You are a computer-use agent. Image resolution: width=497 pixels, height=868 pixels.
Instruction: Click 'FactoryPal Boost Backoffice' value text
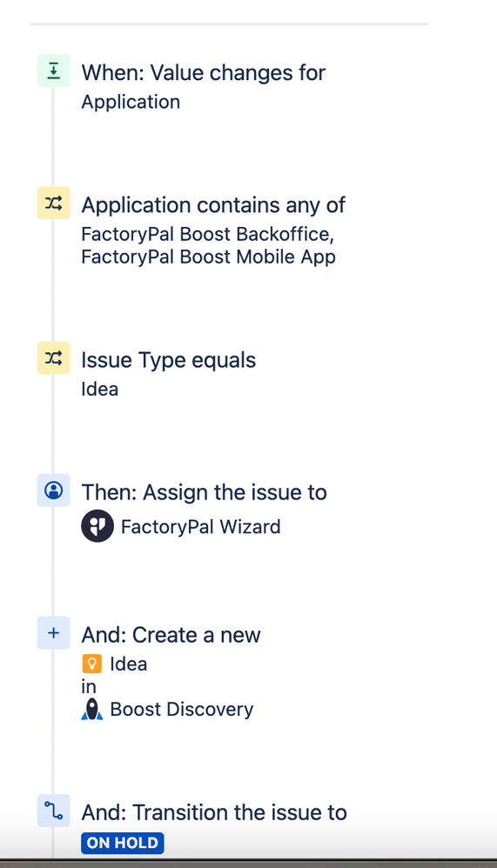pyautogui.click(x=208, y=234)
